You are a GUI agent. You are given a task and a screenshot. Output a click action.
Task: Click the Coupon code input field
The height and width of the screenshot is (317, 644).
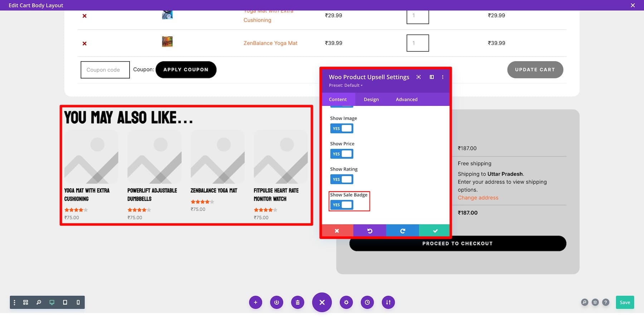(105, 70)
